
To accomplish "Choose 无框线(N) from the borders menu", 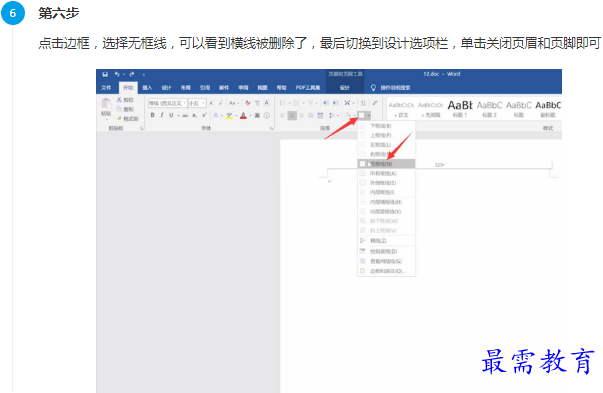I will click(x=386, y=164).
